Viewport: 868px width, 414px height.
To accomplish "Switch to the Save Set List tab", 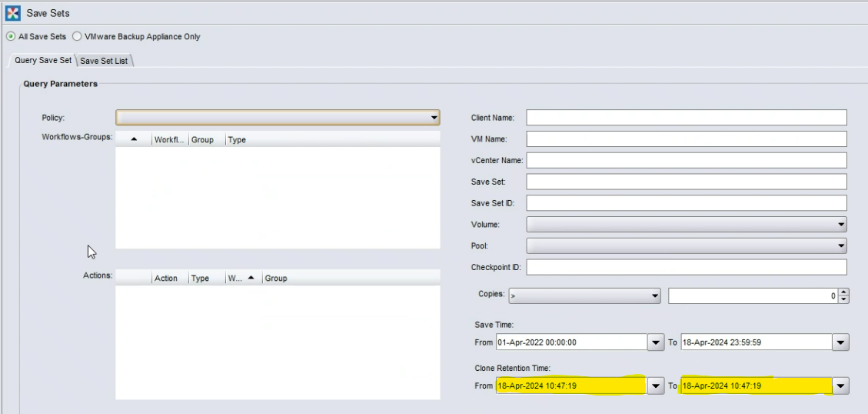I will click(106, 61).
